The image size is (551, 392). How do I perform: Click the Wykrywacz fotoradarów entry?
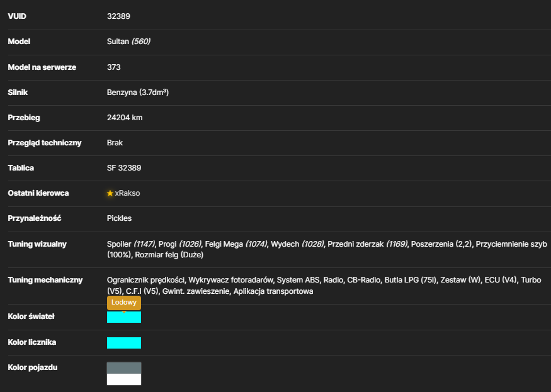(x=231, y=280)
